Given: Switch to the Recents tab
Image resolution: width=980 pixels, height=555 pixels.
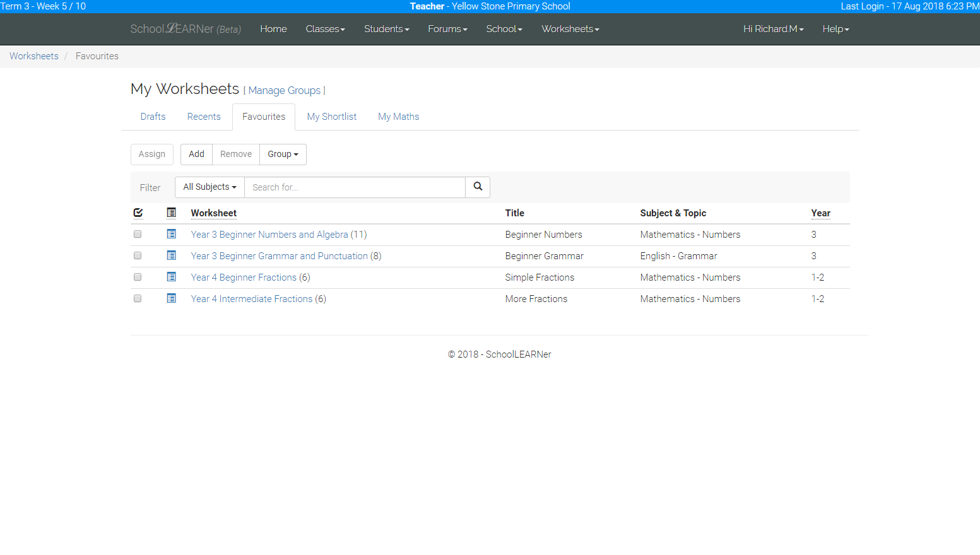Looking at the screenshot, I should 204,117.
